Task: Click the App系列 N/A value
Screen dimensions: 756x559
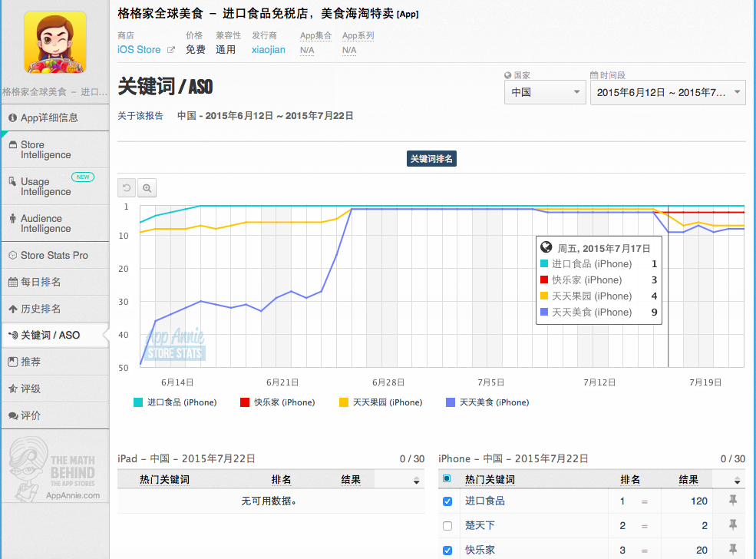Action: (x=349, y=50)
